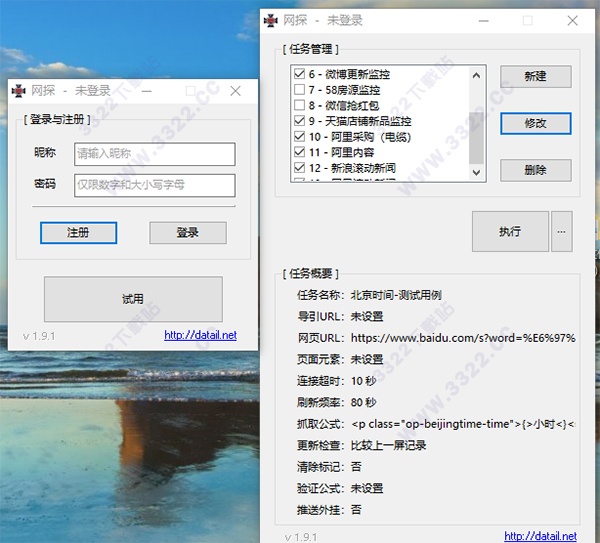Toggle checkbox for 12 - 新浪滚动新闻
The height and width of the screenshot is (543, 600).
point(299,168)
